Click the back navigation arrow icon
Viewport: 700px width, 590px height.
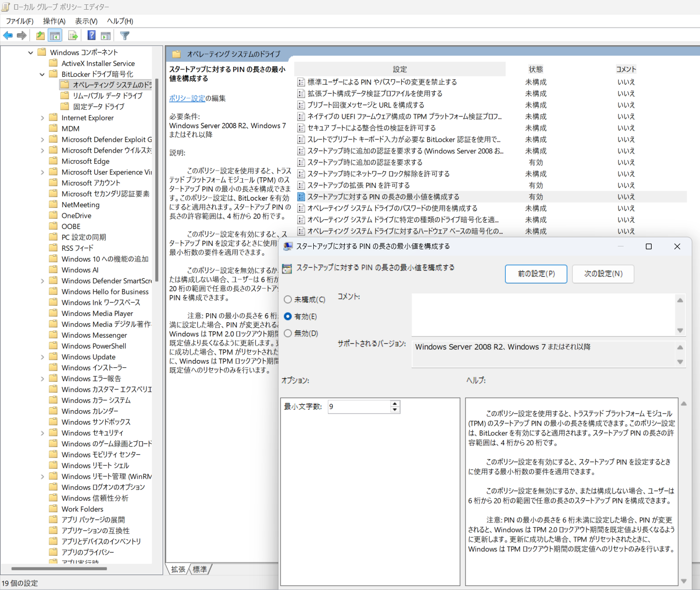pyautogui.click(x=8, y=35)
